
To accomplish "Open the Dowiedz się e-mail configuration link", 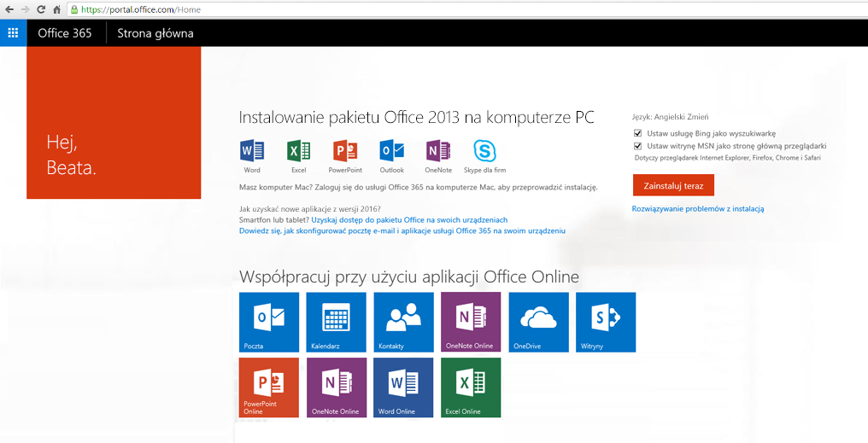I will [x=402, y=230].
